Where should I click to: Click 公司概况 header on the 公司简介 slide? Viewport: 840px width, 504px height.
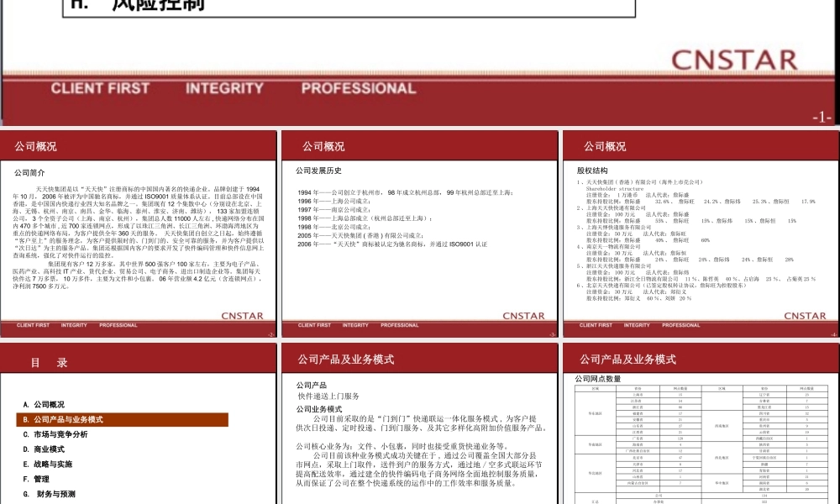tap(35, 146)
